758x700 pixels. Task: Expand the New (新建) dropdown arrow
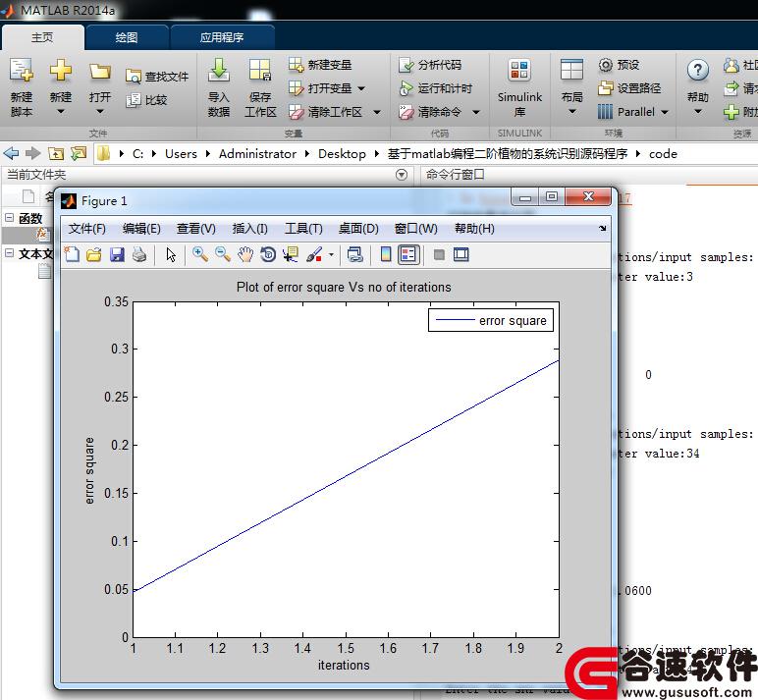(61, 112)
